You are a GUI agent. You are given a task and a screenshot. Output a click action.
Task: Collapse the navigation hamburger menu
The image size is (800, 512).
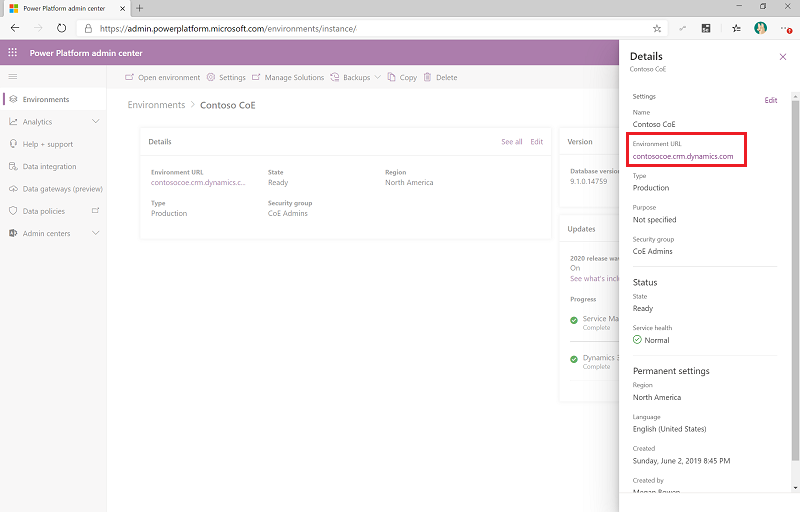pos(13,76)
